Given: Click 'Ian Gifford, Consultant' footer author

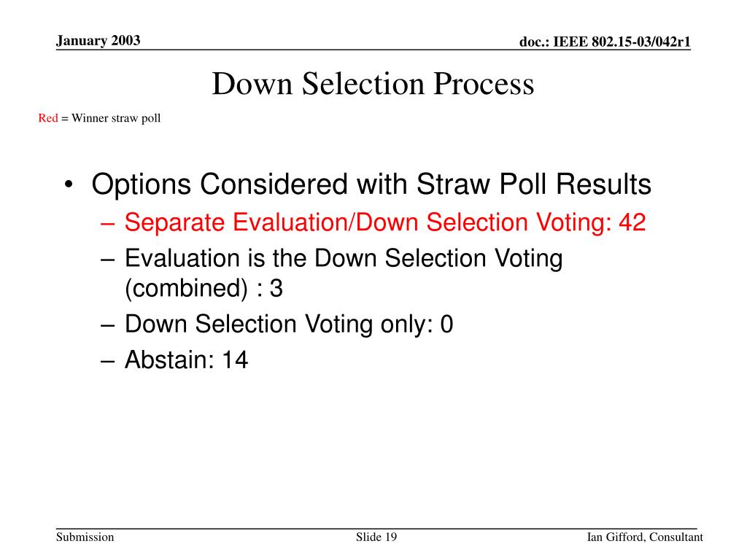Looking at the screenshot, I should coord(645,537).
